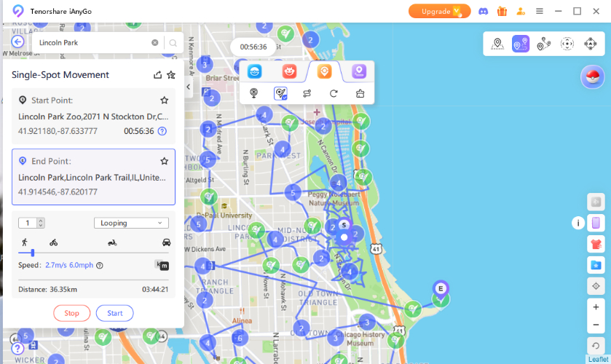Screen dimensions: 611x364
Task: Reset map with the undo arrow icon
Action: coord(596,346)
